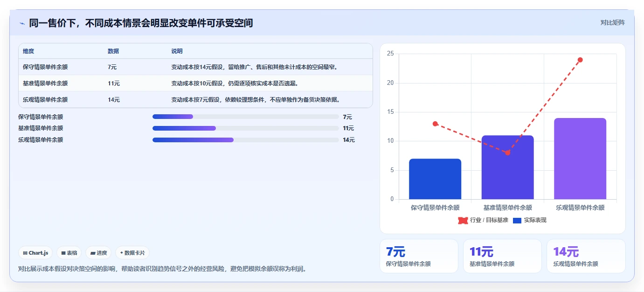Image resolution: width=644 pixels, height=292 pixels.
Task: Click the 14元 table data cell
Action: click(x=114, y=100)
